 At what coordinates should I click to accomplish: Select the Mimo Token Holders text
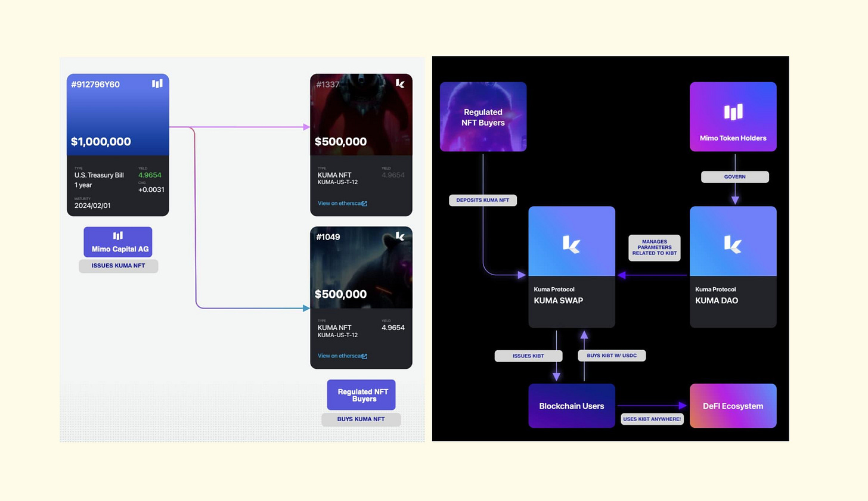[x=733, y=138]
